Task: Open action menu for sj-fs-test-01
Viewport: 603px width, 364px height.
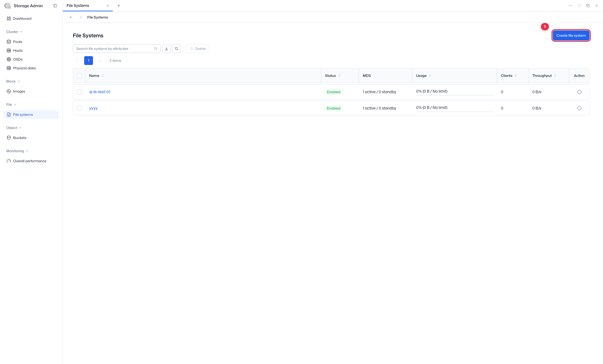Action: point(579,92)
